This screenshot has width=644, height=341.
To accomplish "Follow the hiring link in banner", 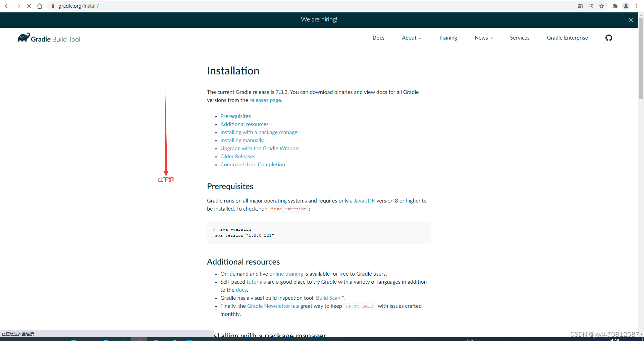I will tap(328, 19).
